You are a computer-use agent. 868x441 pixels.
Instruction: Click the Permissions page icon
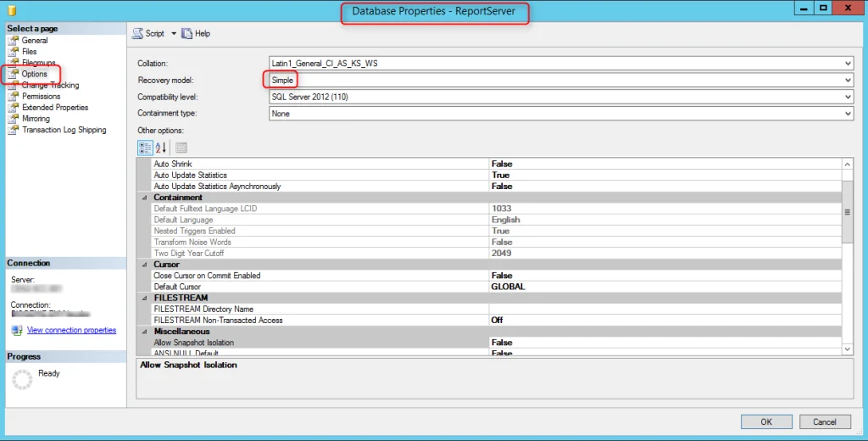14,97
